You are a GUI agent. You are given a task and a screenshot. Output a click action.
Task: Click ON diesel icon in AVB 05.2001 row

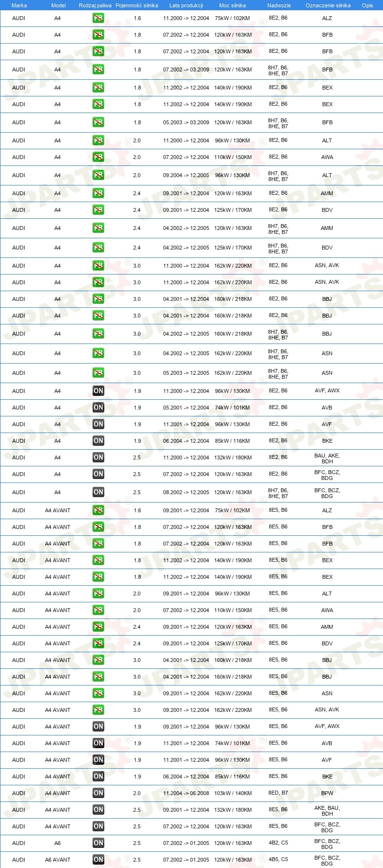pyautogui.click(x=98, y=408)
